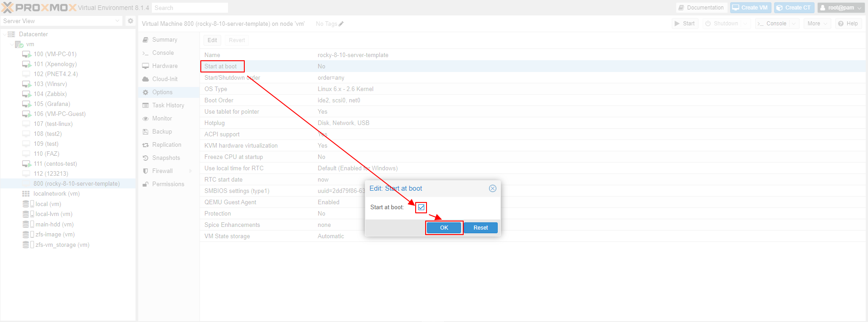868x322 pixels.
Task: Select VM 104 (Zabbix)
Action: click(50, 94)
